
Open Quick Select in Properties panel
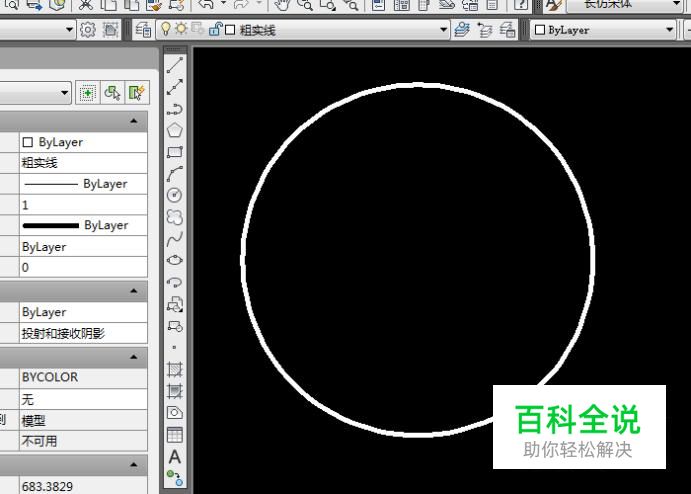137,93
